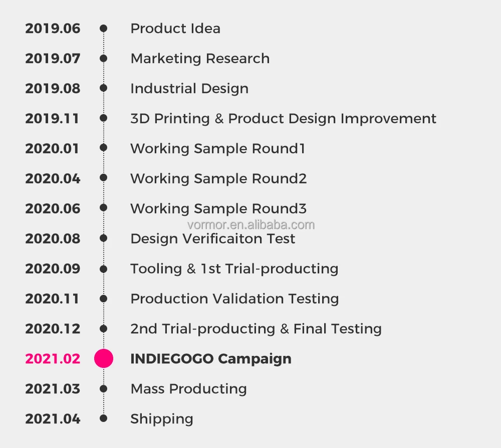Click the Production Validation Testing label
This screenshot has width=501, height=448.
tap(234, 299)
